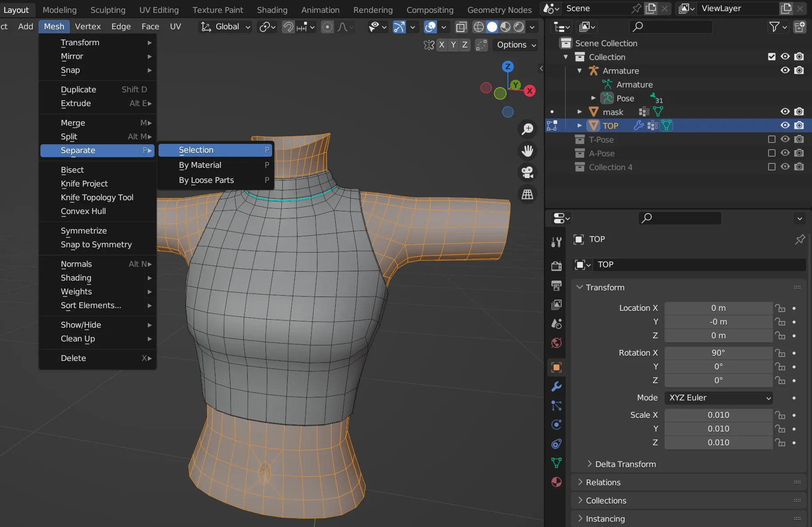Toggle camera view gizmo icon
Screen dimensions: 812x527
pyautogui.click(x=527, y=172)
